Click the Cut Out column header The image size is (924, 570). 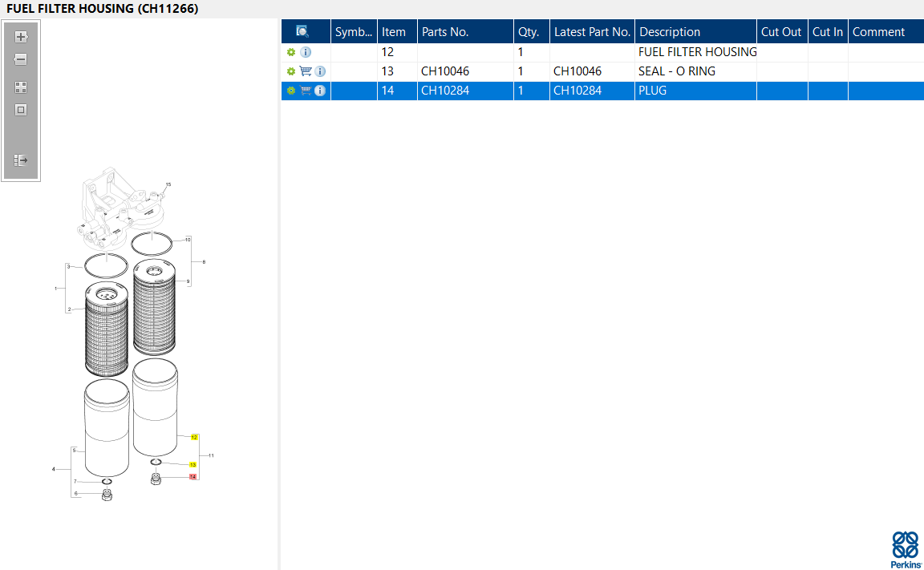point(782,32)
